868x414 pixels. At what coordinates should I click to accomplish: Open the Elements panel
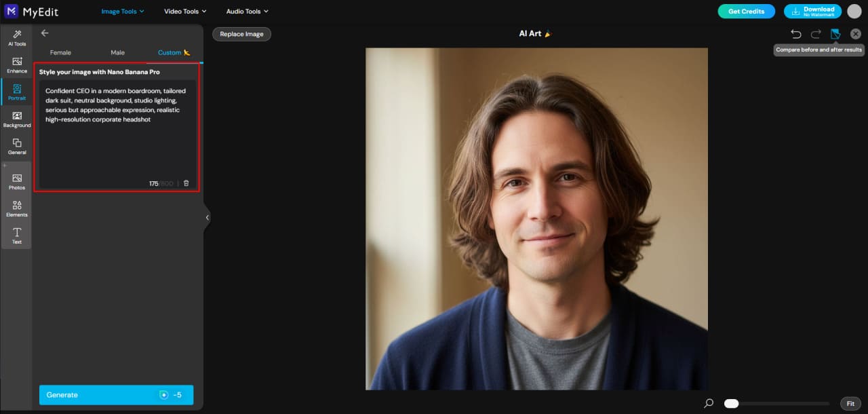coord(16,210)
